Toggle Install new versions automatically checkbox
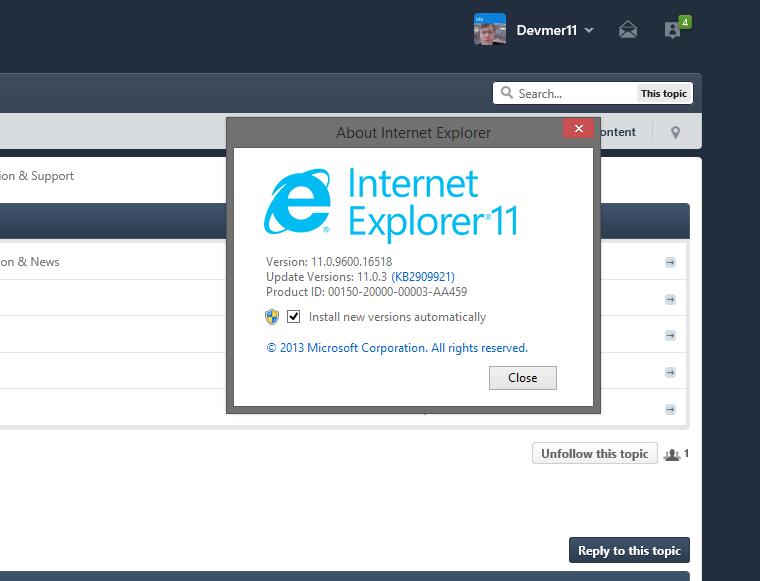Image resolution: width=760 pixels, height=581 pixels. (293, 316)
